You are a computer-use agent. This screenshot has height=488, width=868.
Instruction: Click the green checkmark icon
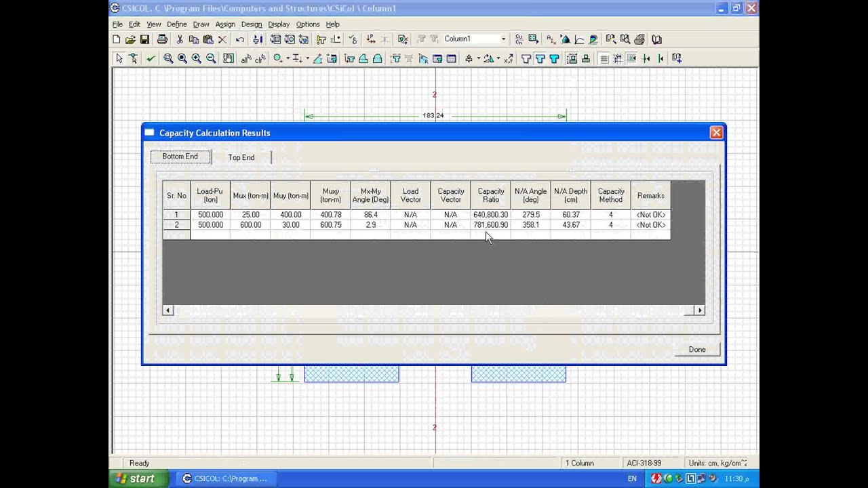click(151, 59)
